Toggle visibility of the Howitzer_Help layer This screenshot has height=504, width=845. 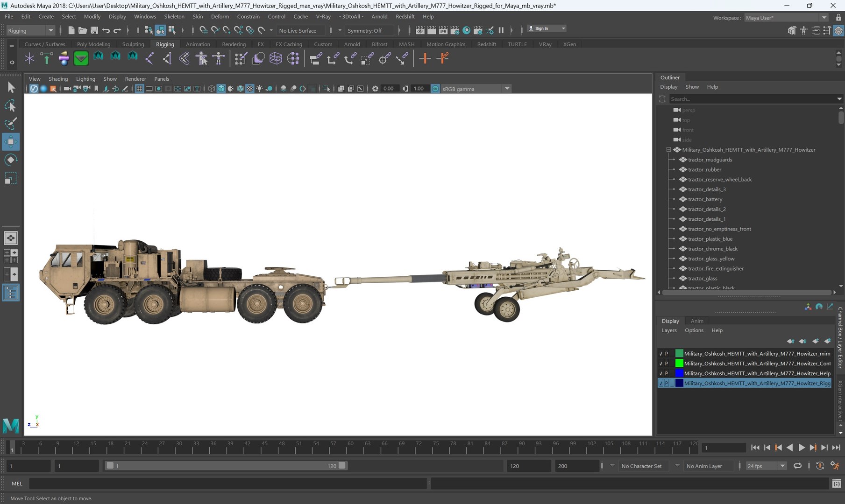point(660,373)
